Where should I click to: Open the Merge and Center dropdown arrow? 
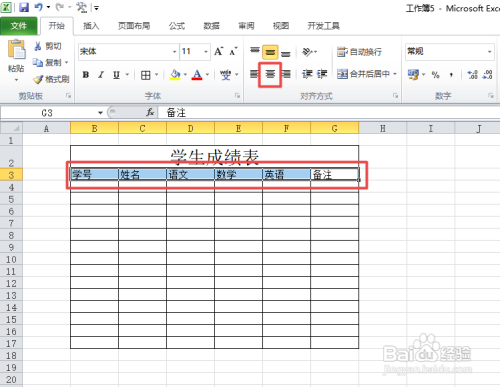[395, 74]
